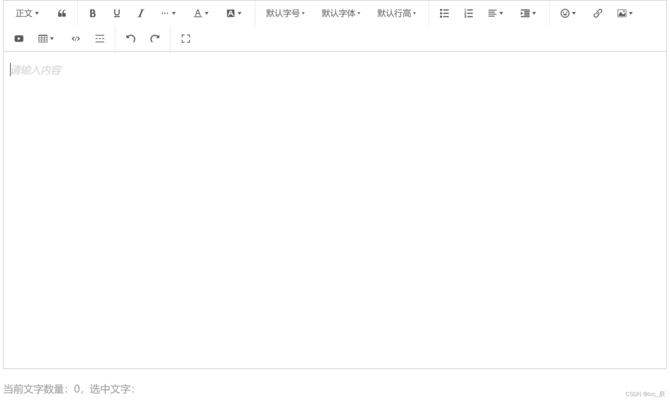Insert a numbered list
Screen dimensions: 670x400
tap(468, 14)
